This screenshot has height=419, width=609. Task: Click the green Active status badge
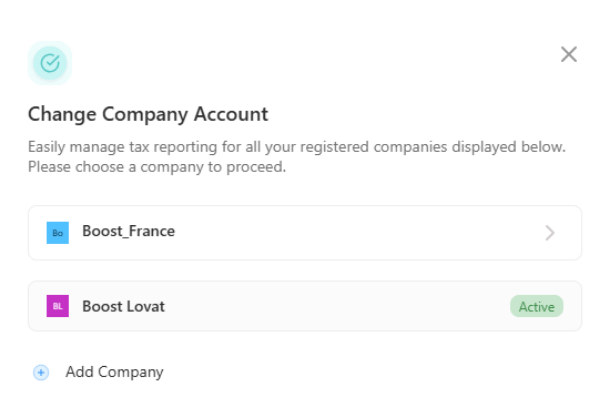pyautogui.click(x=536, y=306)
